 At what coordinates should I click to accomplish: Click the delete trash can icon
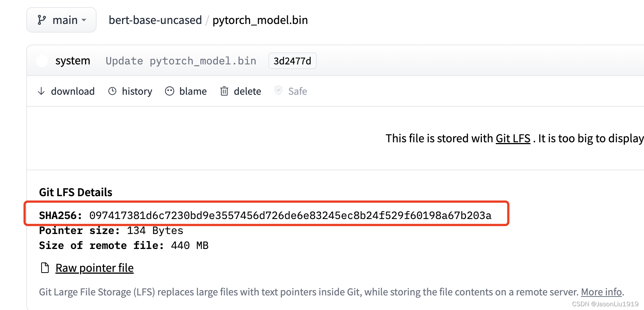pos(224,91)
